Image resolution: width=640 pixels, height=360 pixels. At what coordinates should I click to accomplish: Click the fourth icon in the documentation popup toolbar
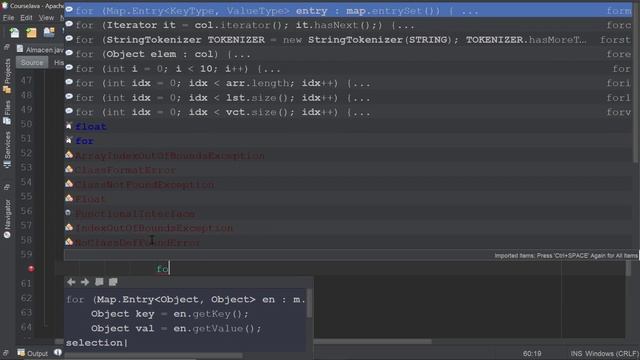(113, 282)
